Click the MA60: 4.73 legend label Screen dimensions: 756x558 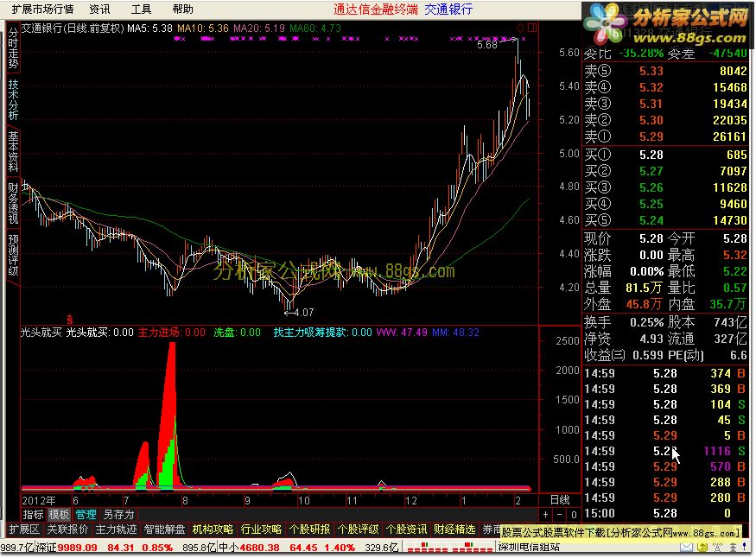point(315,28)
